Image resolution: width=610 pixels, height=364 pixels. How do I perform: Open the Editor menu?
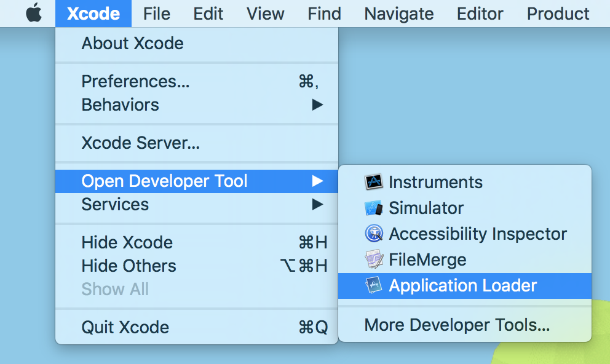[x=480, y=14]
